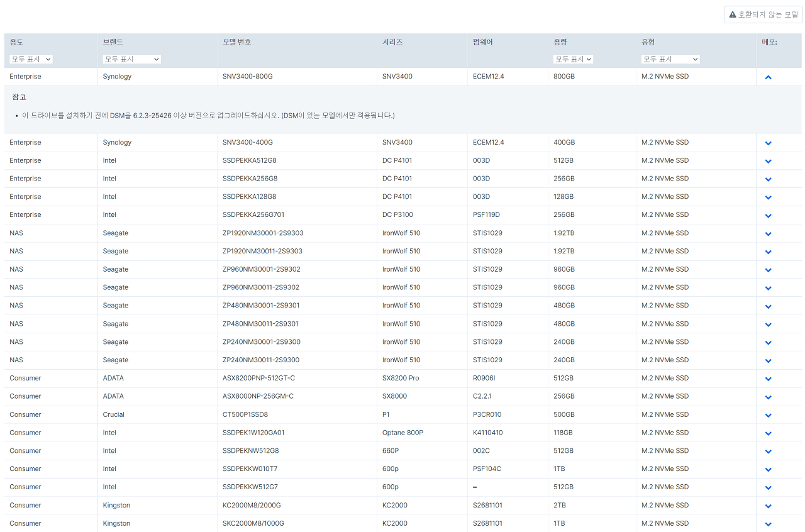Expand note for CT500P1SSD8 row

[x=768, y=416]
